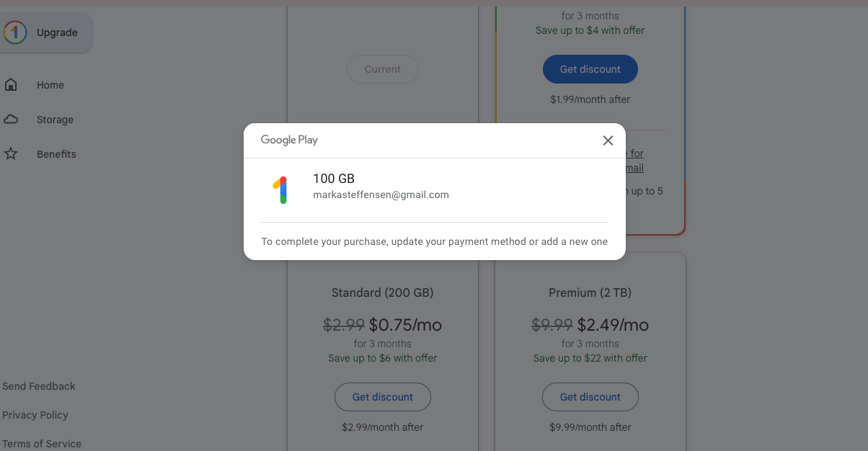Open the Privacy Policy link
This screenshot has width=868, height=451.
[x=35, y=415]
